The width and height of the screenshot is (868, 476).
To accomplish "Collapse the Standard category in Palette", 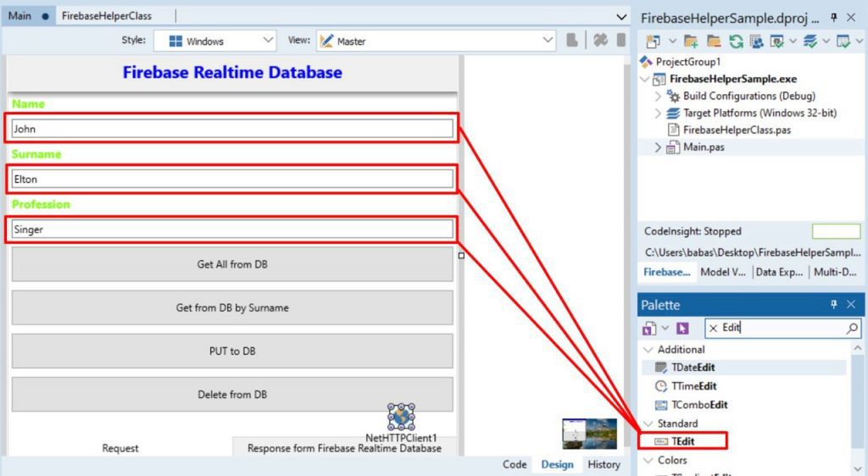I will [648, 423].
